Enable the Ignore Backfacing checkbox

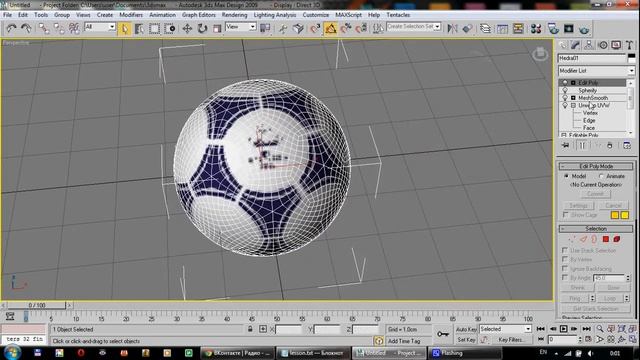[565, 269]
